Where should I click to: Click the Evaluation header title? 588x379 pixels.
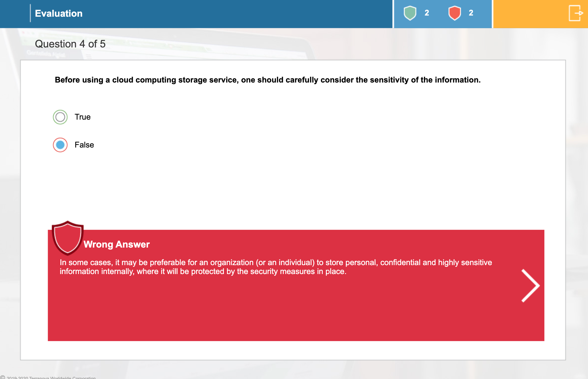pos(59,14)
